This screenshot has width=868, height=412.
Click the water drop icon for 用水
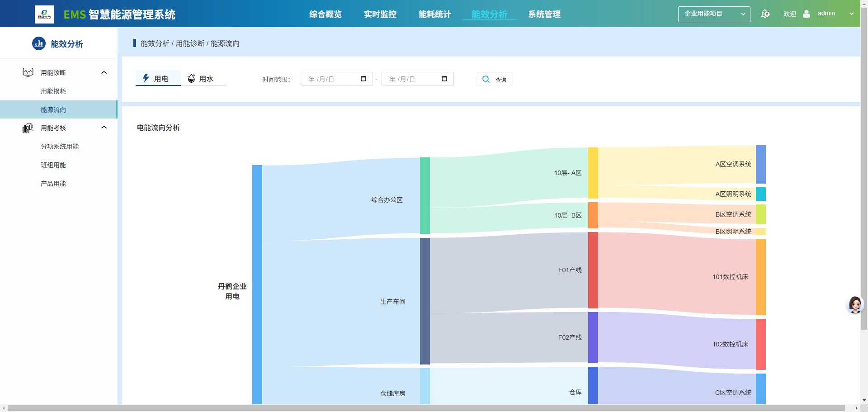(192, 78)
